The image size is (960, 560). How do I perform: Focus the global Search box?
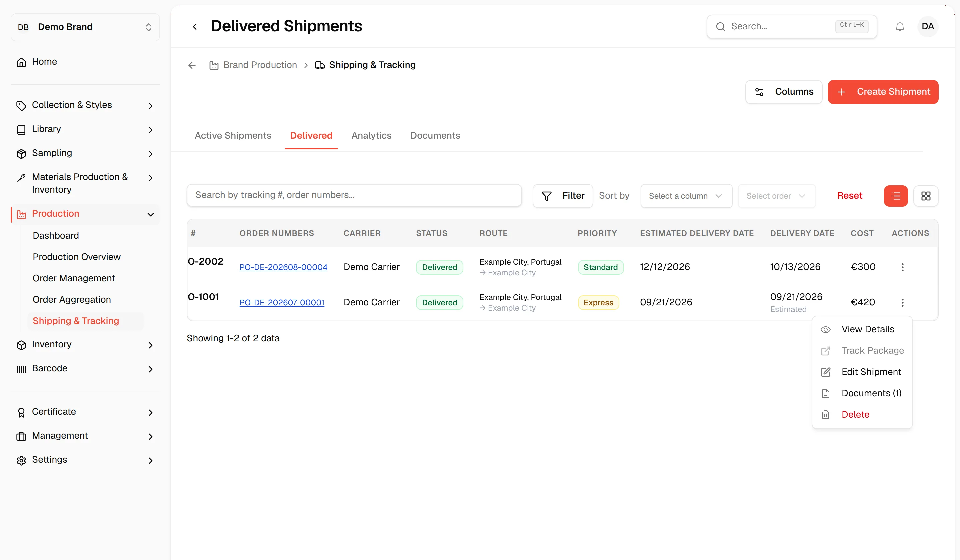coord(792,27)
